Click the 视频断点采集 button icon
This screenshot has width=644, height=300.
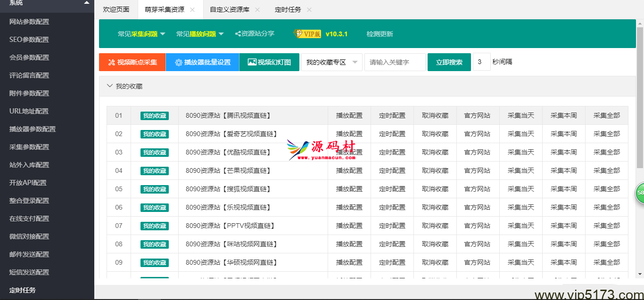click(x=112, y=62)
